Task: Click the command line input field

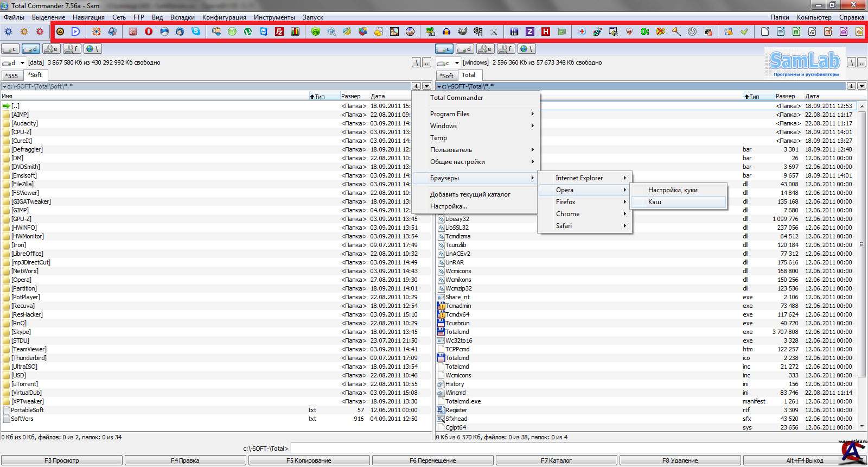Action: click(x=542, y=449)
